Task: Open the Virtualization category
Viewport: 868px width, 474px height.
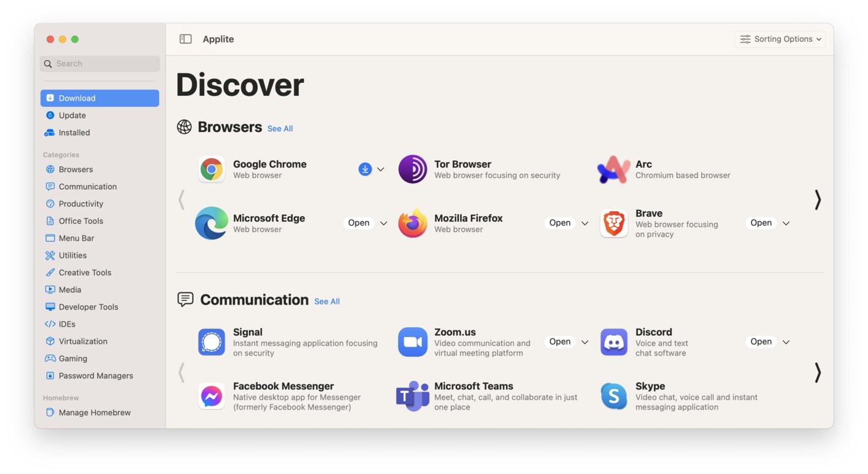Action: pyautogui.click(x=100, y=341)
